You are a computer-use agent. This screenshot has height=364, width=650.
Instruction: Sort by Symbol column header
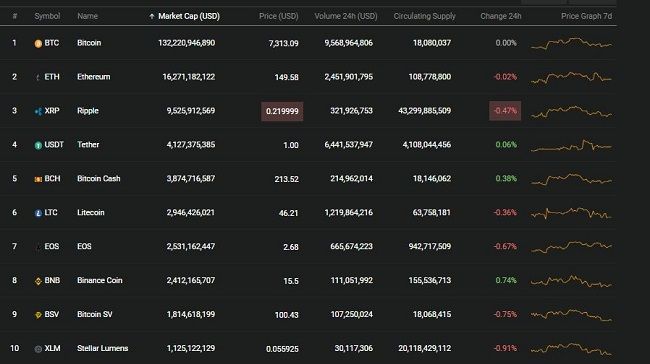[x=47, y=16]
